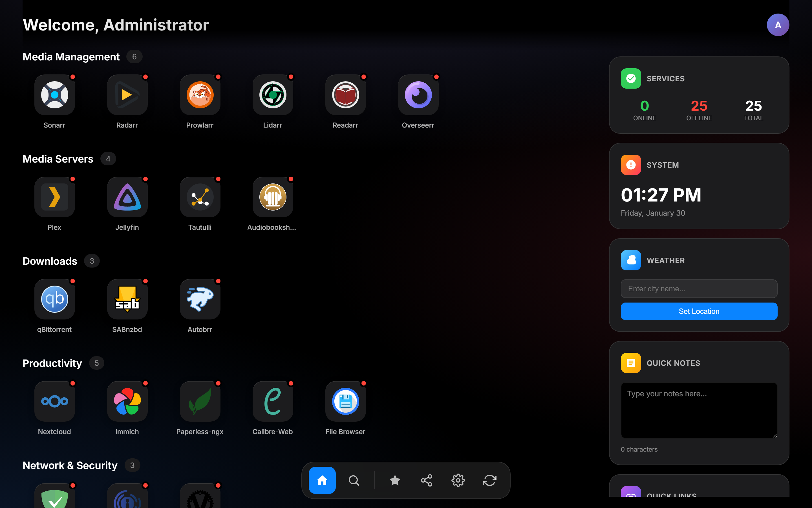The height and width of the screenshot is (508, 812).
Task: Click the System alert icon
Action: [x=631, y=165]
